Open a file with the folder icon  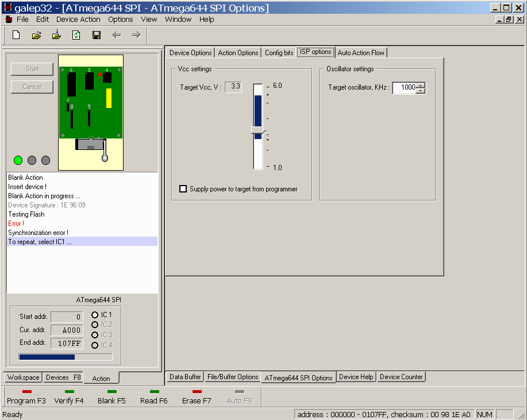pyautogui.click(x=36, y=35)
